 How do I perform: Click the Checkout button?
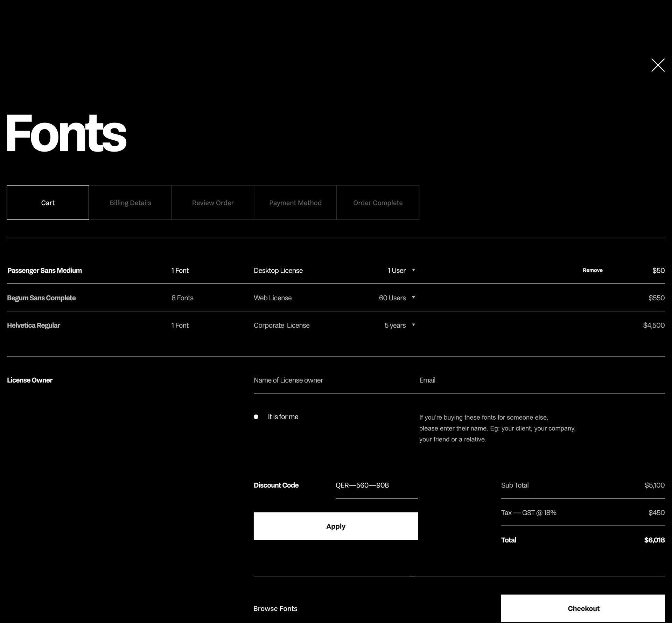(583, 608)
